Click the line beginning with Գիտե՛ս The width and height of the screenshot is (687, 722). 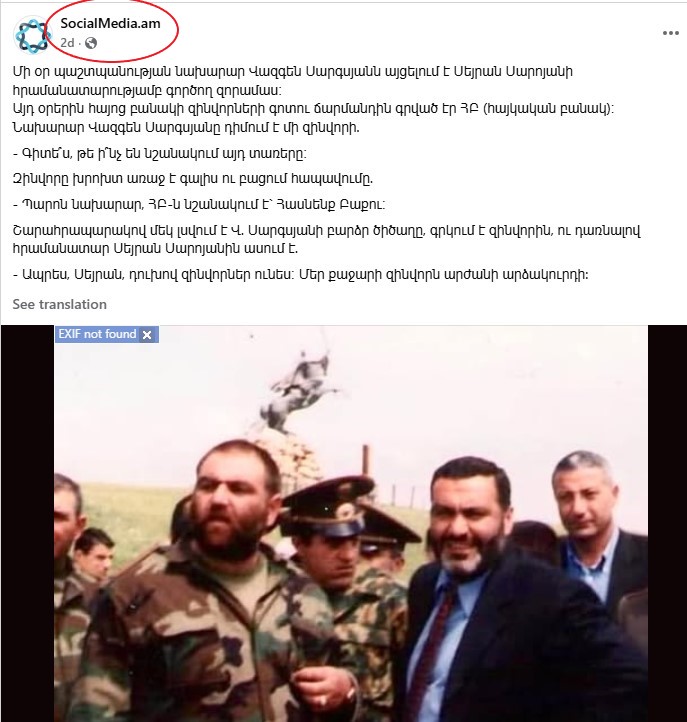[160, 153]
